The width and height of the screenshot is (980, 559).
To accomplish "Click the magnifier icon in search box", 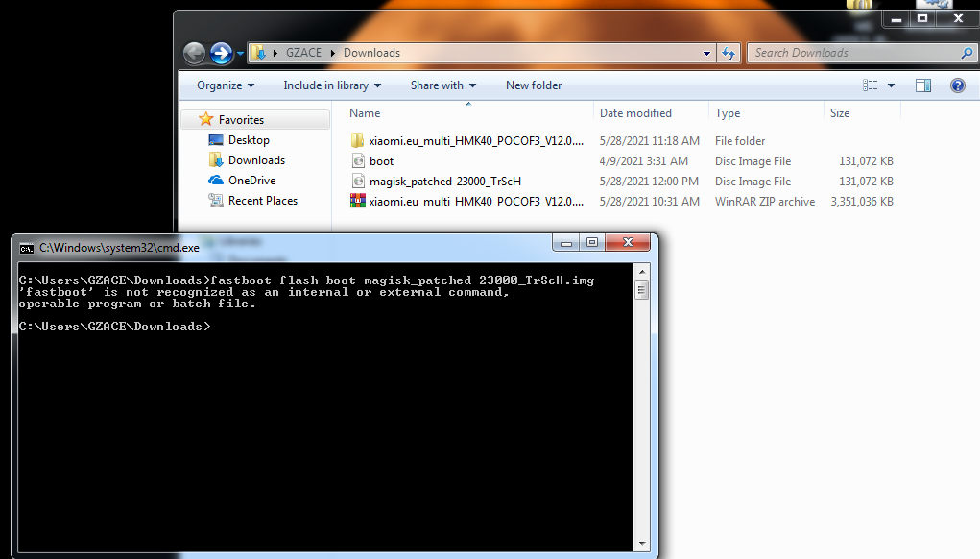I will 967,53.
